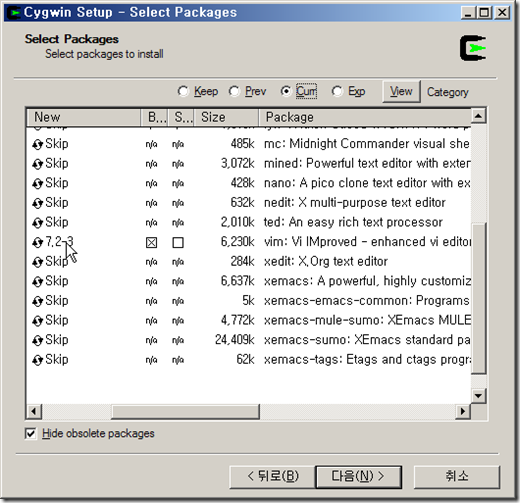Click the S... column header
Image resolution: width=520 pixels, height=503 pixels.
(181, 117)
